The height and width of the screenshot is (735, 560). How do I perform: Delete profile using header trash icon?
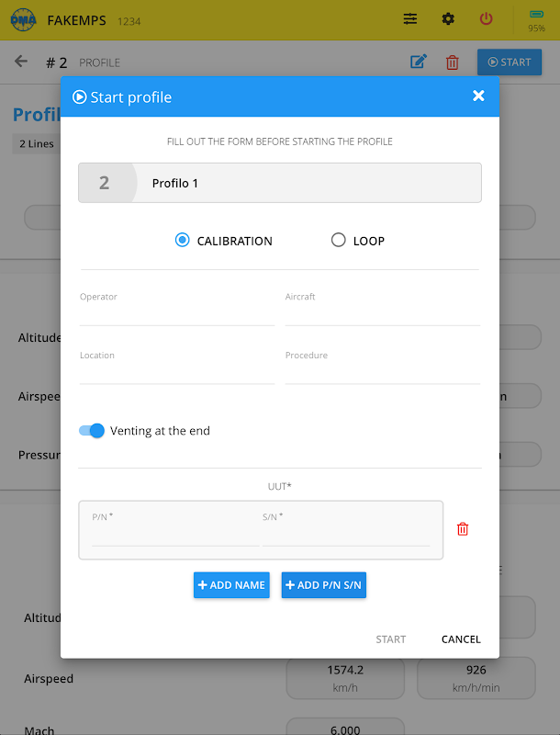pos(453,62)
